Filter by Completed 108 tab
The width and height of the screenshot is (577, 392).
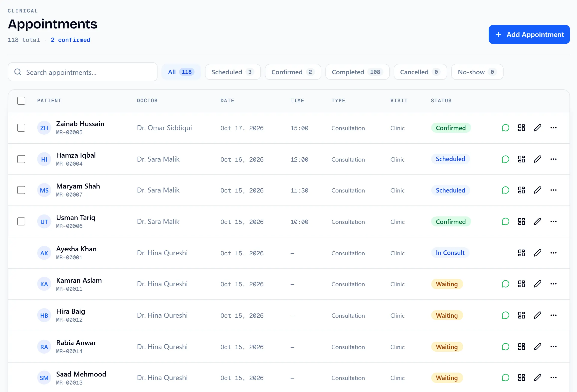point(357,72)
